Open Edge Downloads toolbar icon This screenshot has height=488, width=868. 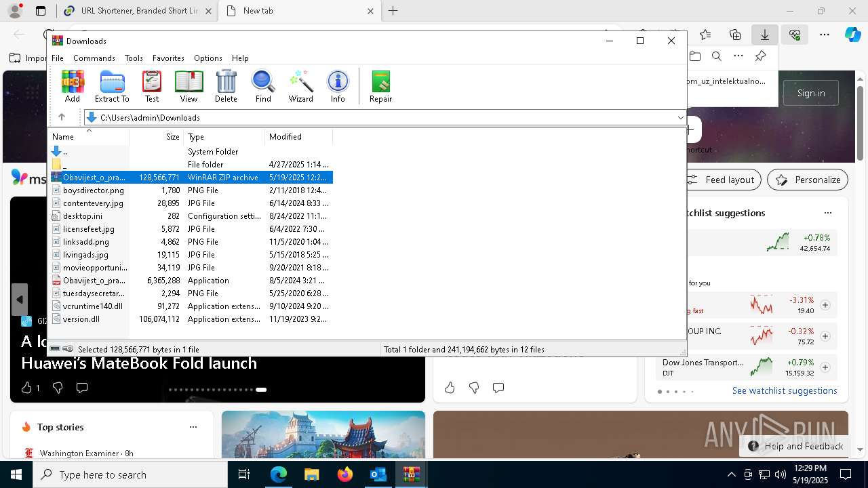pos(765,35)
